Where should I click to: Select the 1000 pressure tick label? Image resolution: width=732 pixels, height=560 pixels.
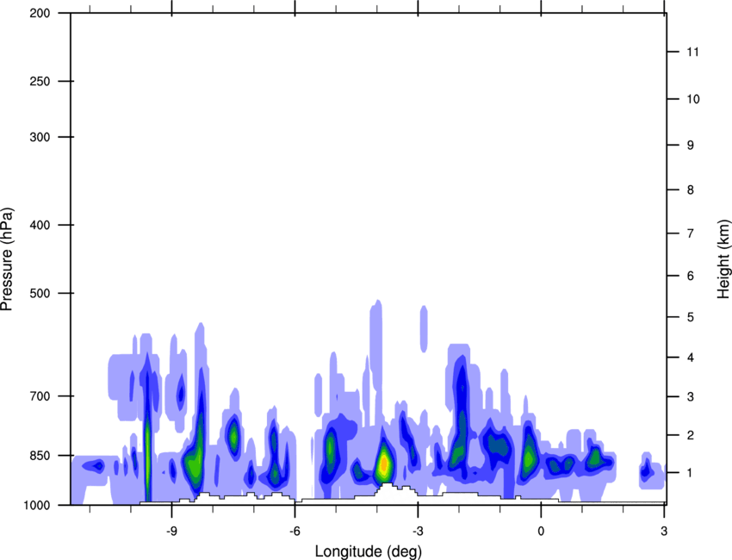[x=37, y=505]
